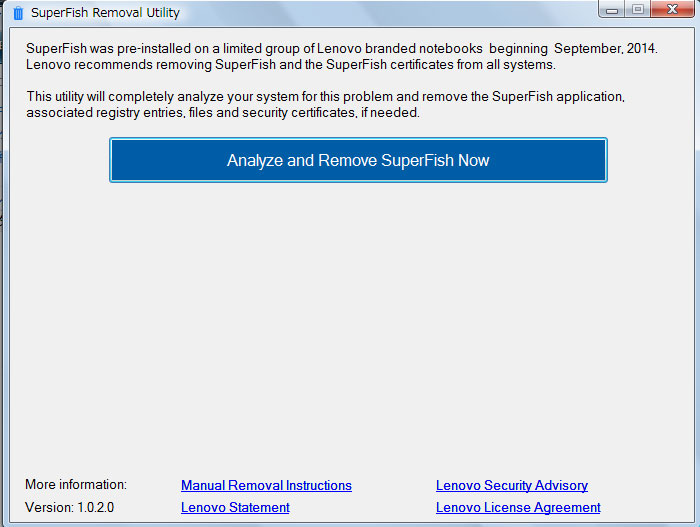Maximize the SuperFish Removal Utility window
This screenshot has width=700, height=527.
tap(637, 10)
